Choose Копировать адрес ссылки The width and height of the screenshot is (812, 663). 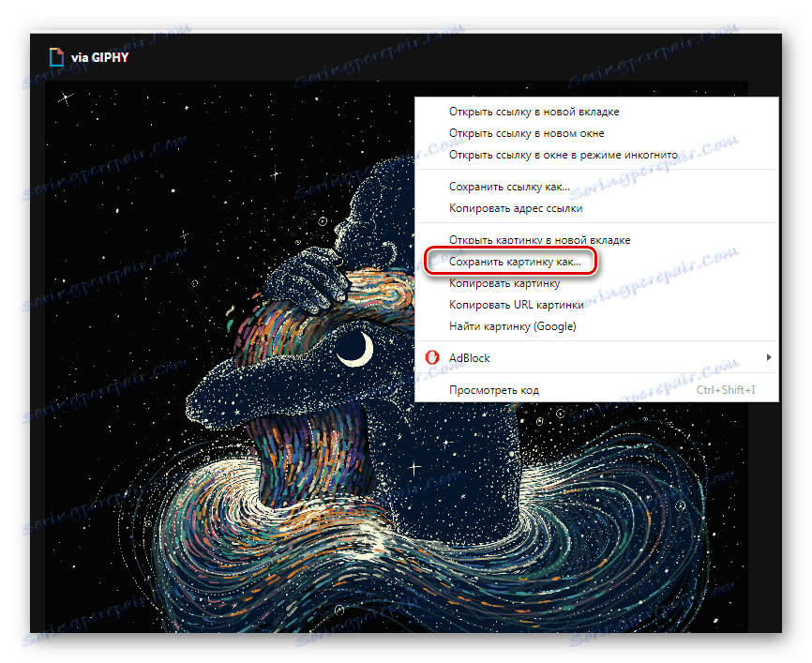click(x=596, y=208)
